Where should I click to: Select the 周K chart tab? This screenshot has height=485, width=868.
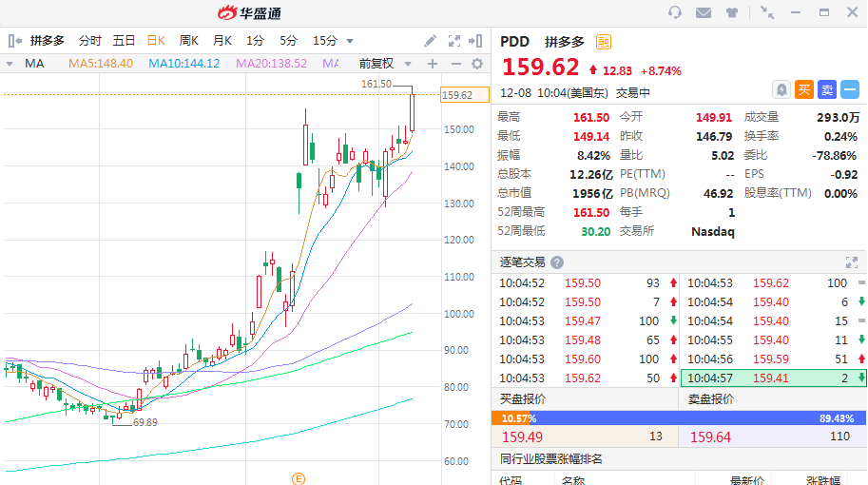tap(189, 40)
